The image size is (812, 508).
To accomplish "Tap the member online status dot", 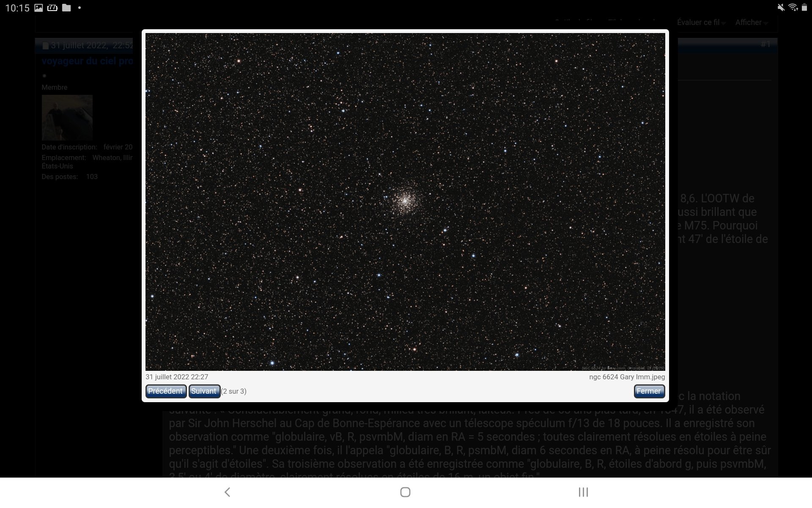I will tap(44, 76).
